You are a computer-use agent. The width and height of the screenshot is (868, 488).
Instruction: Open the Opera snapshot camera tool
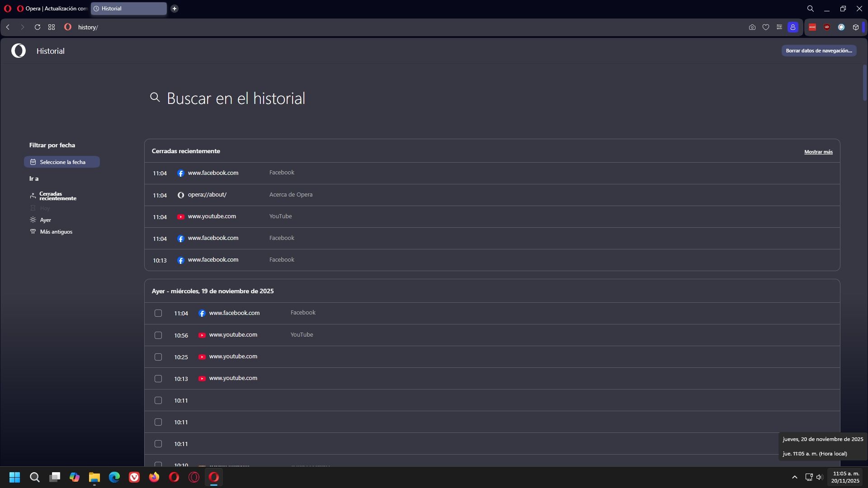tap(752, 27)
